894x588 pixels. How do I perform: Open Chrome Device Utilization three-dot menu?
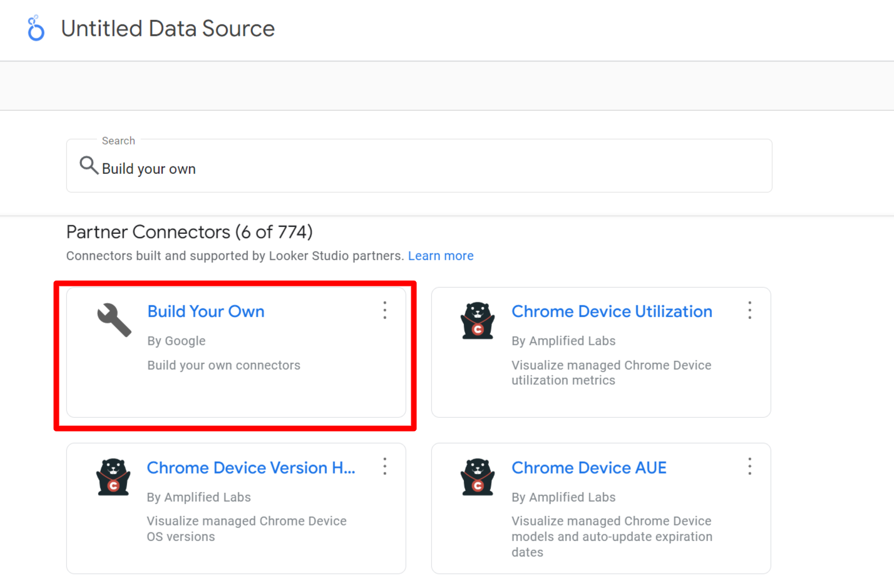pyautogui.click(x=749, y=310)
